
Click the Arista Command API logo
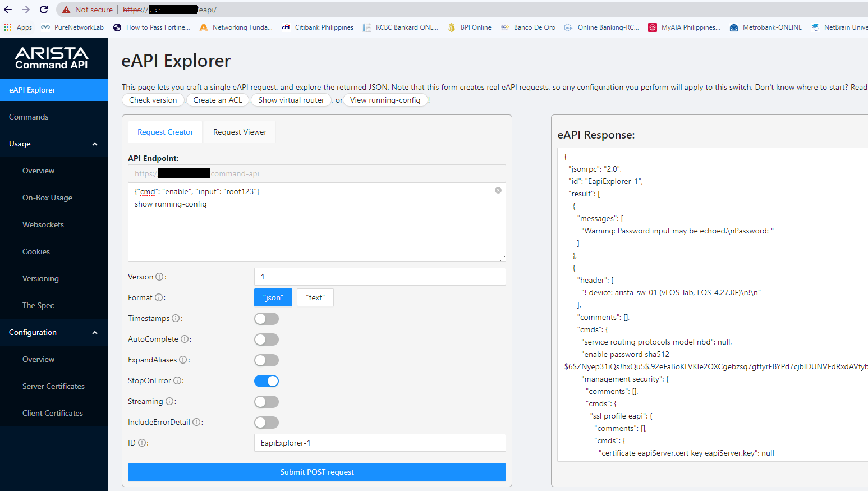(52, 58)
